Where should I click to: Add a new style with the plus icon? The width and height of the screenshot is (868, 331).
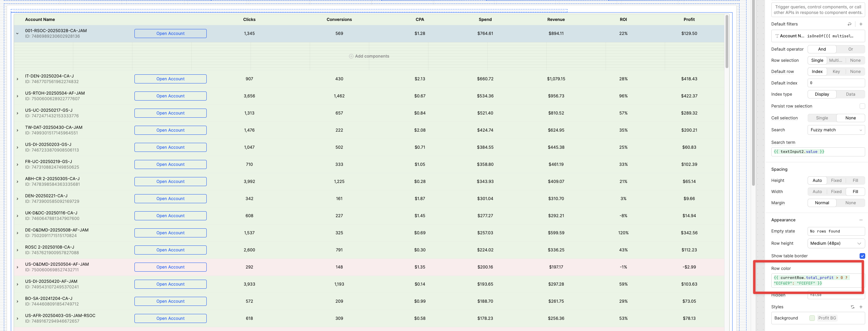point(861,307)
